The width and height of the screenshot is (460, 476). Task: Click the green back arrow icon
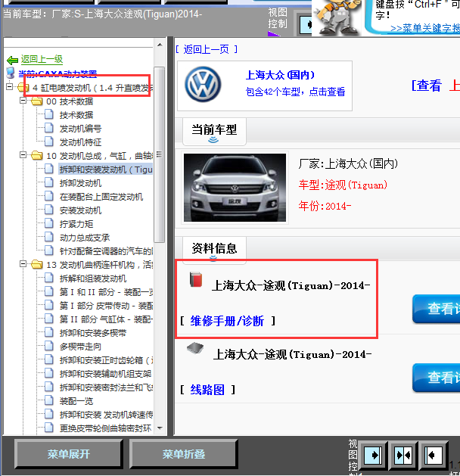click(x=12, y=60)
